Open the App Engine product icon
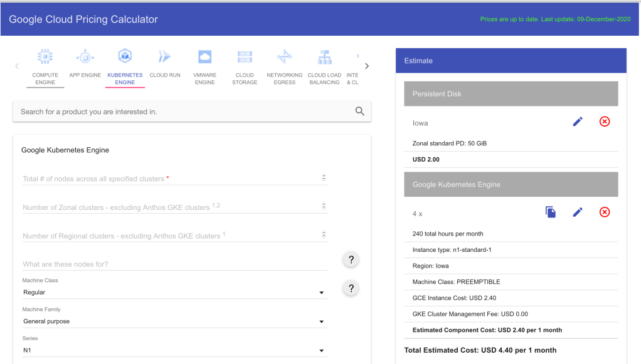Image resolution: width=641 pixels, height=364 pixels. (x=85, y=58)
